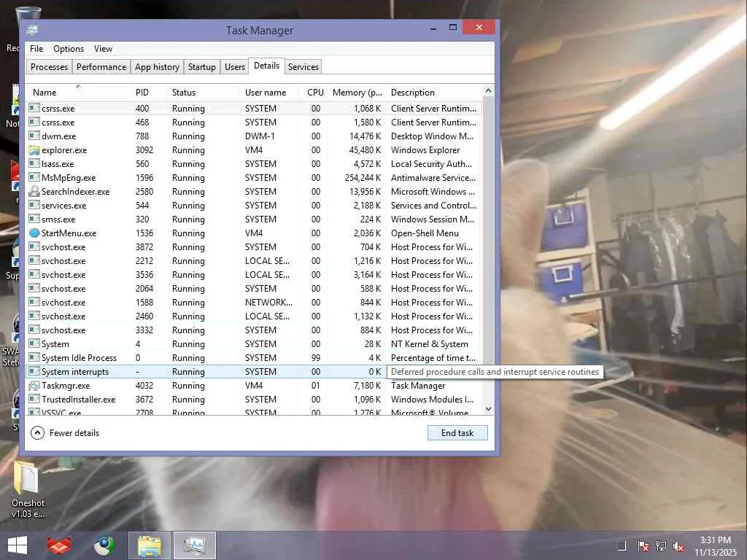The width and height of the screenshot is (747, 560).
Task: Select svchost.exe with PID 3872
Action: click(x=255, y=246)
